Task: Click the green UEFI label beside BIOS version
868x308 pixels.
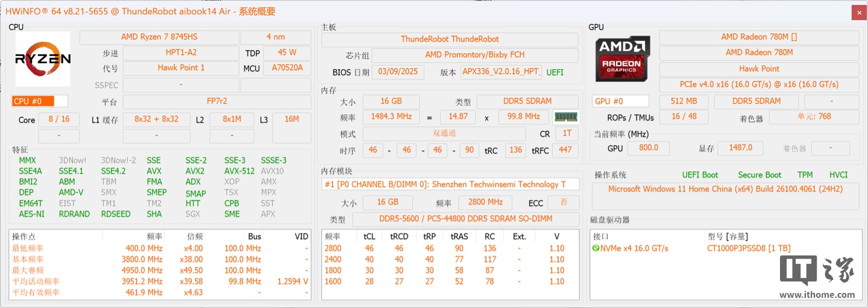Action: click(555, 72)
